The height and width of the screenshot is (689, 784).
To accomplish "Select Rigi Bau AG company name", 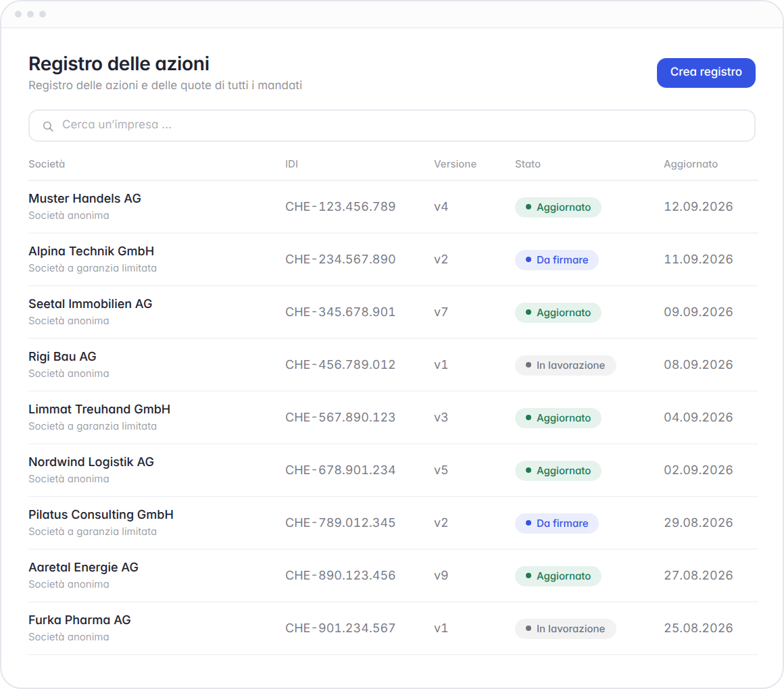I will (62, 356).
